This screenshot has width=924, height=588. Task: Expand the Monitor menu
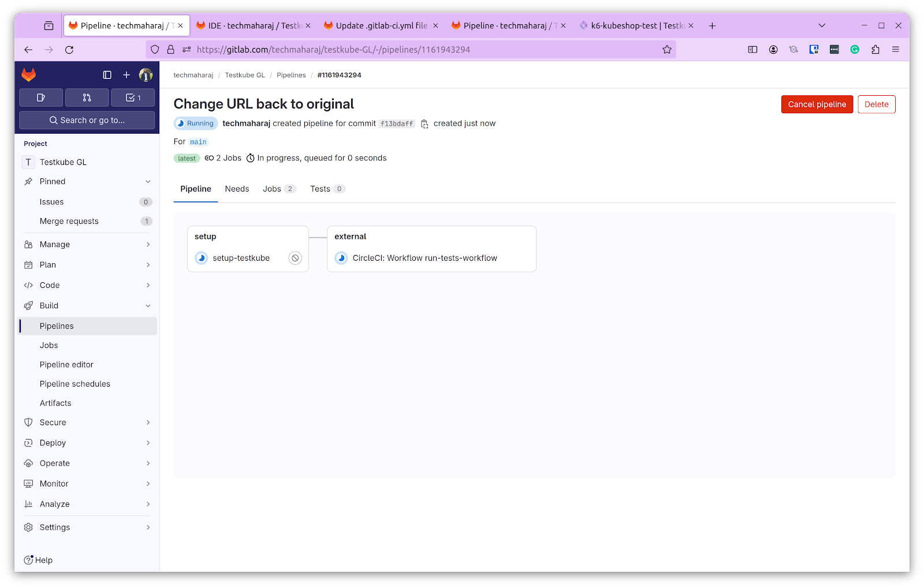pyautogui.click(x=87, y=484)
